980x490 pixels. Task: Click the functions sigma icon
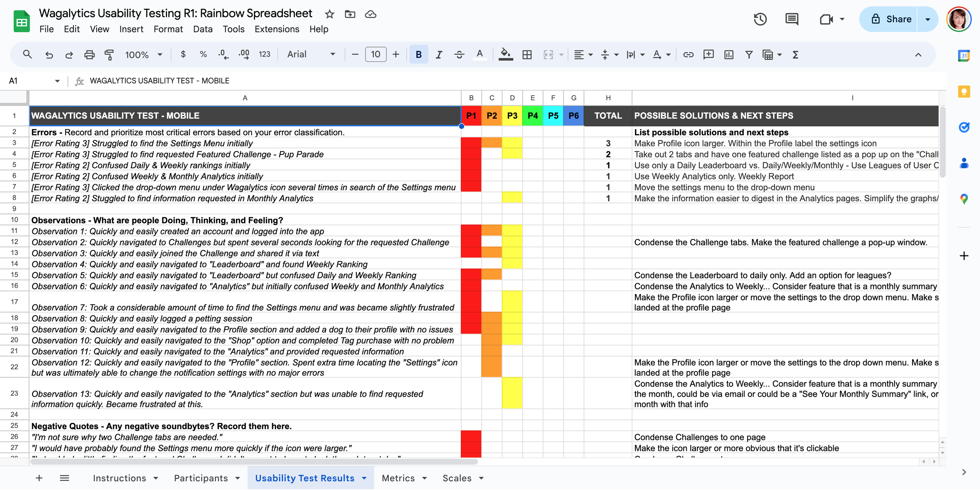pyautogui.click(x=795, y=54)
